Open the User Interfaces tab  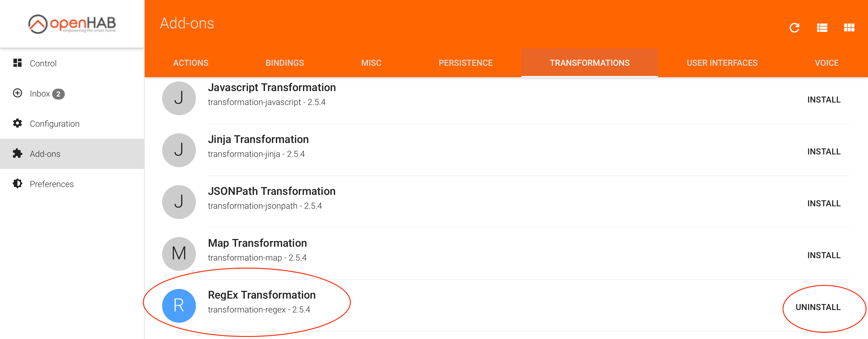point(722,63)
